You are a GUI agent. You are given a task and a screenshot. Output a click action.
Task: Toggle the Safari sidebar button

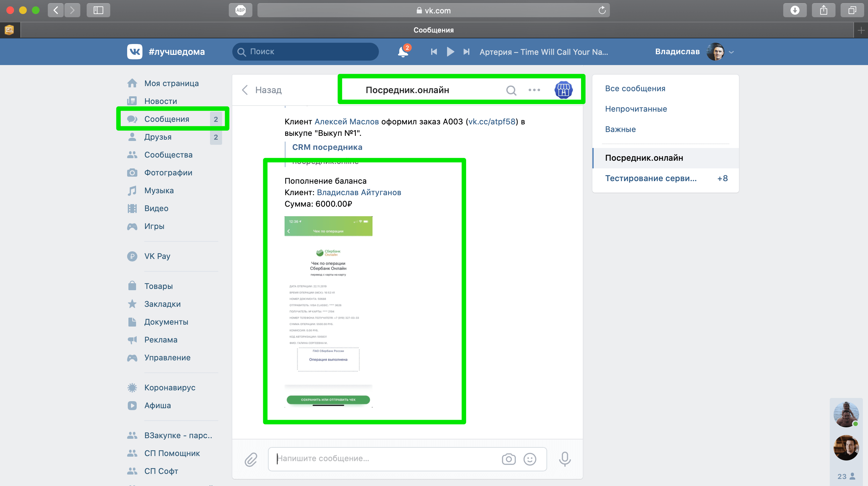(x=98, y=10)
